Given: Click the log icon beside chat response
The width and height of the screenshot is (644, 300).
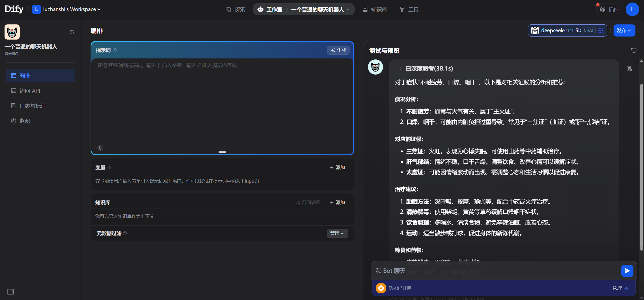Looking at the screenshot, I should (629, 69).
